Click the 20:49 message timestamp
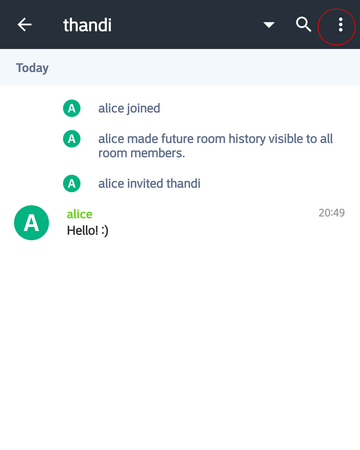 point(331,213)
